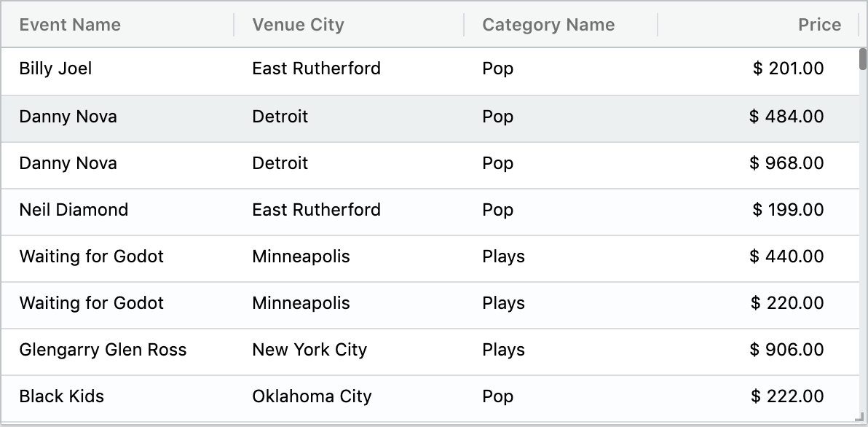The image size is (868, 427).
Task: Select the Oklahoma City venue cell
Action: coord(312,396)
